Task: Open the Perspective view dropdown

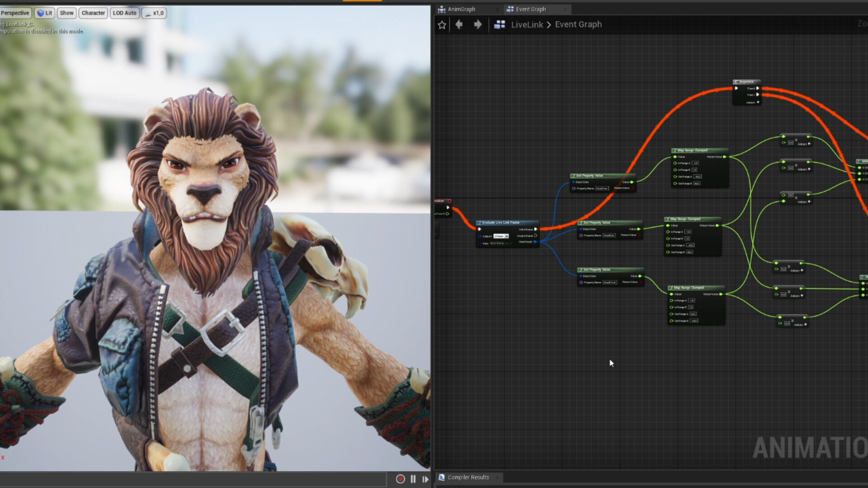Action: click(15, 13)
